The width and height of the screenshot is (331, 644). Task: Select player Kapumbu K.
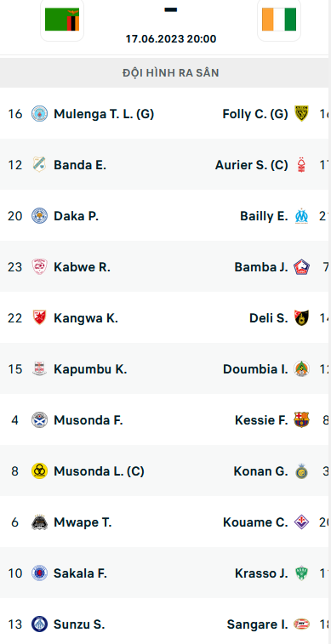point(90,369)
